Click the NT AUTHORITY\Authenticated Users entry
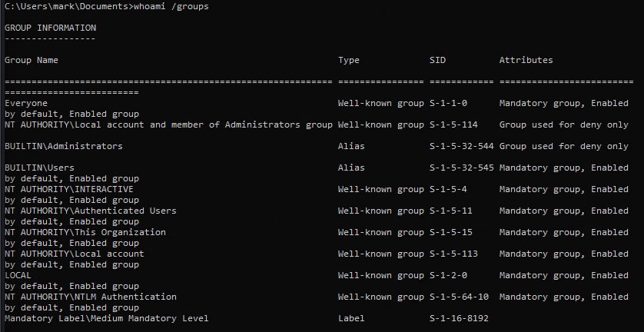Image resolution: width=644 pixels, height=332 pixels. click(91, 211)
